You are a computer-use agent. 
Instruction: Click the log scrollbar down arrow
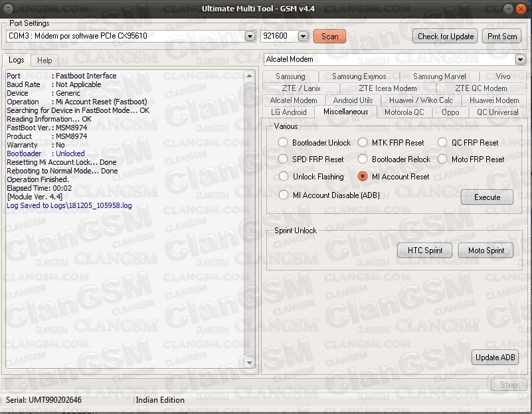tap(249, 363)
